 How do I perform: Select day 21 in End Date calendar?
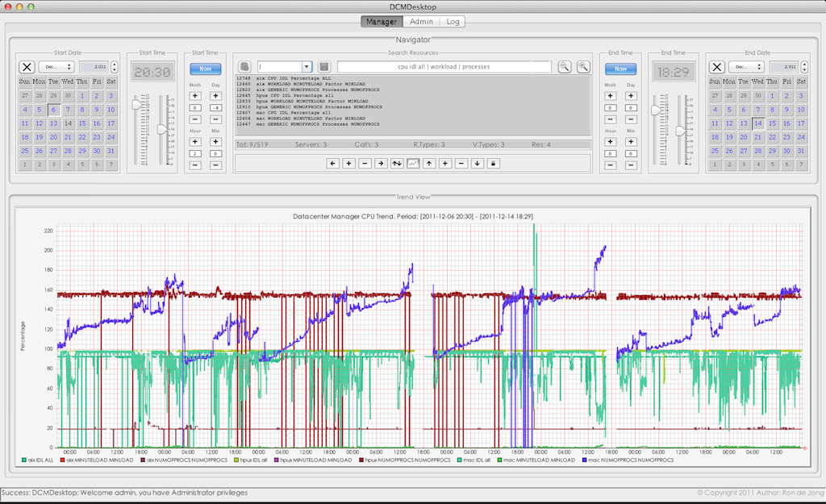[757, 137]
